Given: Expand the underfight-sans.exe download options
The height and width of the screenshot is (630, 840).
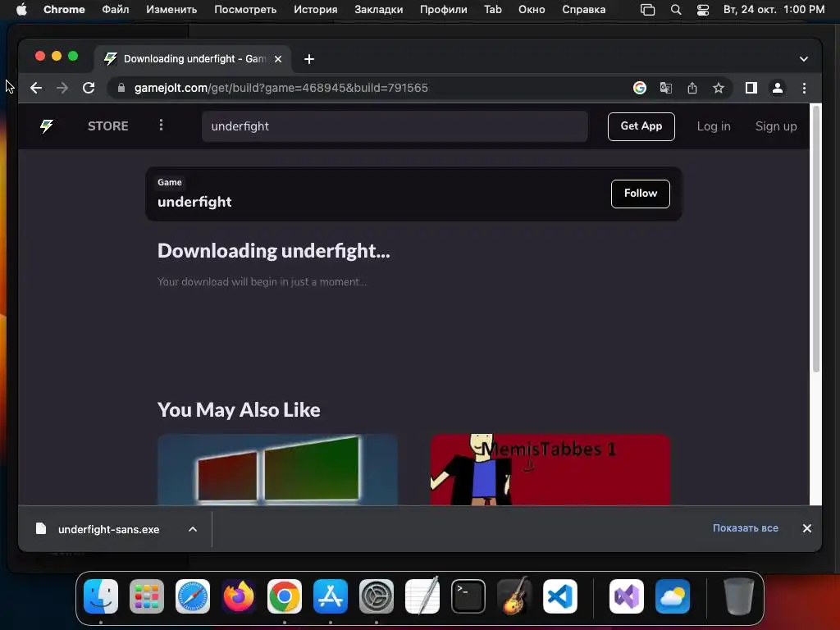Looking at the screenshot, I should (x=193, y=529).
